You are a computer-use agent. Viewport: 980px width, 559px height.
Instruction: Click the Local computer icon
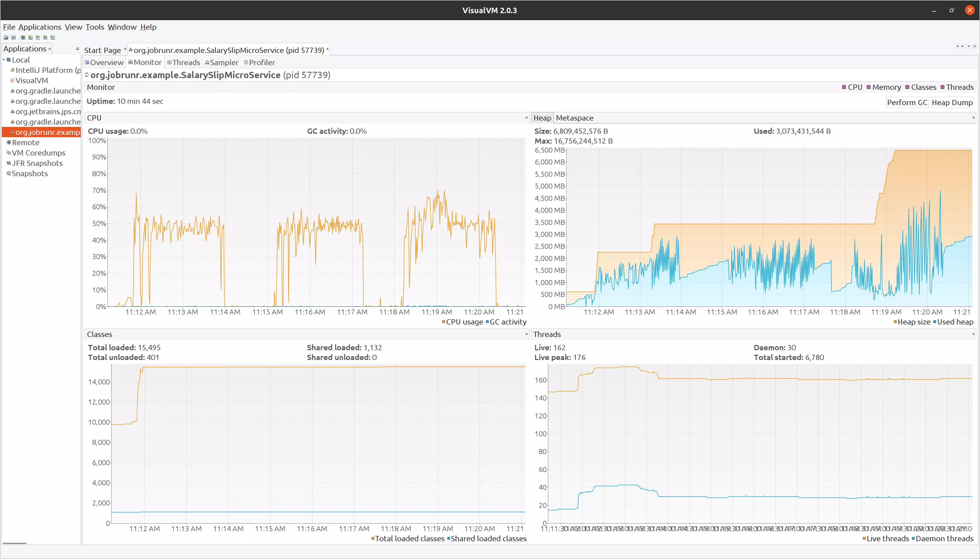(9, 60)
